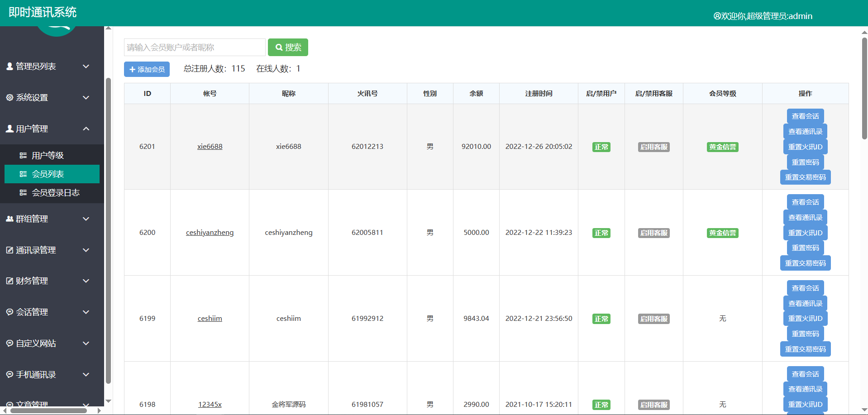Toggle 启用客服 for user ceshiim
Viewport: 868px width, 415px height.
click(653, 319)
